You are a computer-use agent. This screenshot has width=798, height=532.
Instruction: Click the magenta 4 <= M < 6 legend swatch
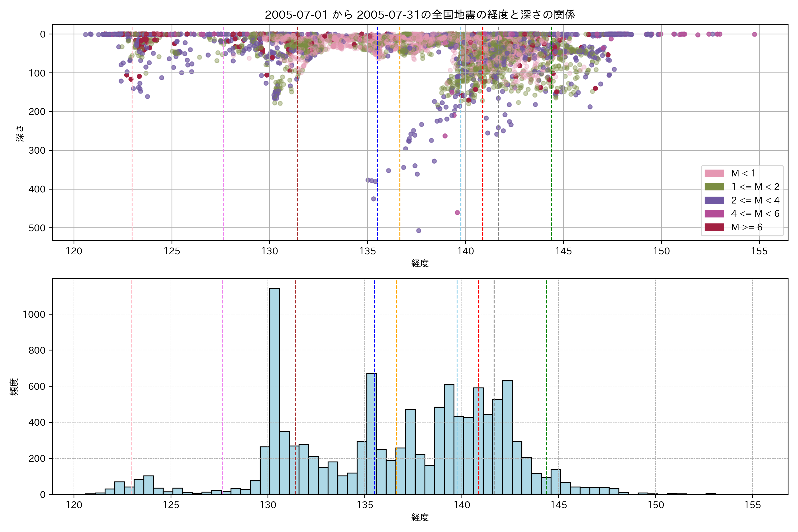714,214
